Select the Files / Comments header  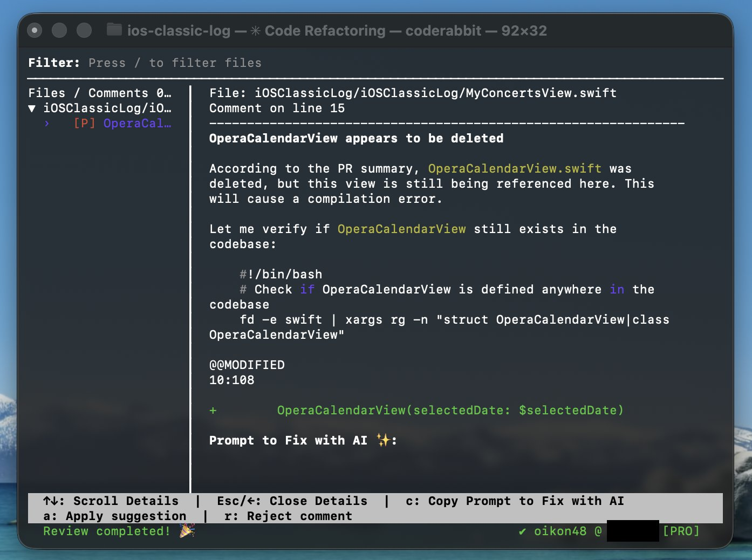(100, 93)
